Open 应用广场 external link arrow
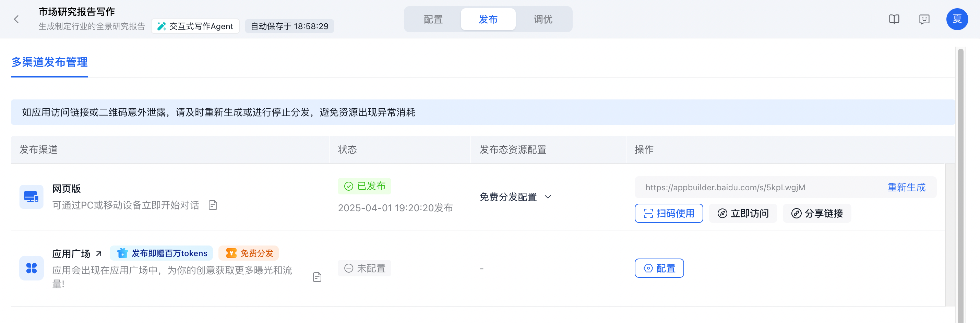The image size is (980, 323). [x=99, y=253]
